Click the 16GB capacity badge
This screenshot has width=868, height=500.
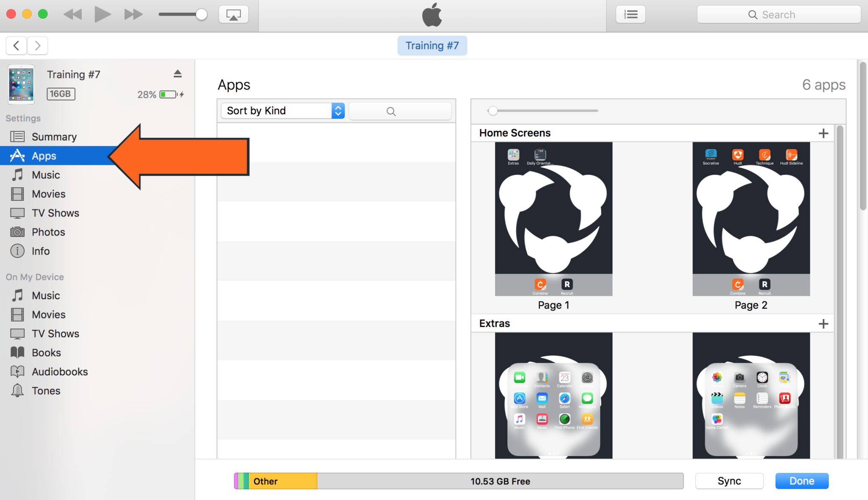click(x=61, y=94)
